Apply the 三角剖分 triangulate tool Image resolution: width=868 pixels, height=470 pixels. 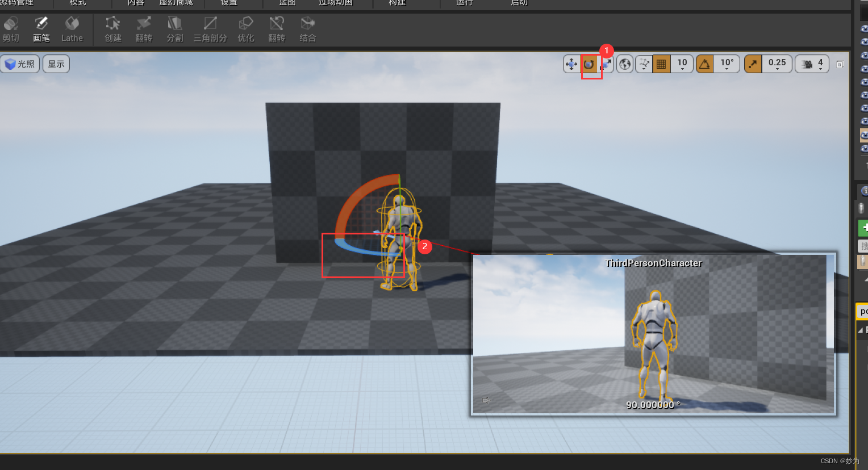point(210,30)
